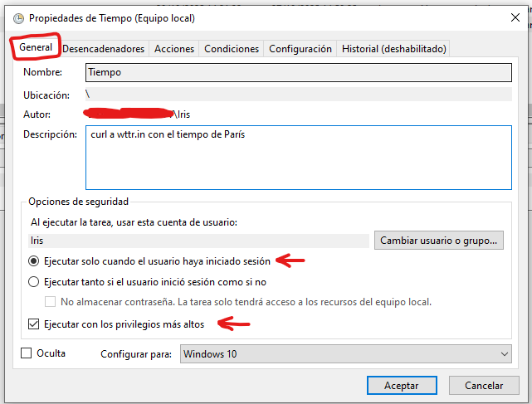Switch to the General tab
The width and height of the screenshot is (532, 404).
(x=36, y=48)
